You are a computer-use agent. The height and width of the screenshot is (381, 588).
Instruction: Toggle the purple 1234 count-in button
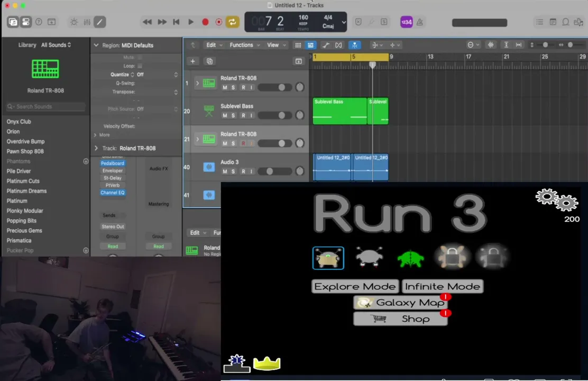(406, 22)
